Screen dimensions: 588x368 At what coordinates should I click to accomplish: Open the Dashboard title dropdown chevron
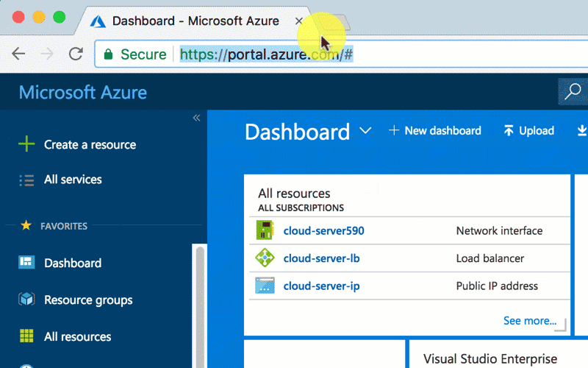365,131
